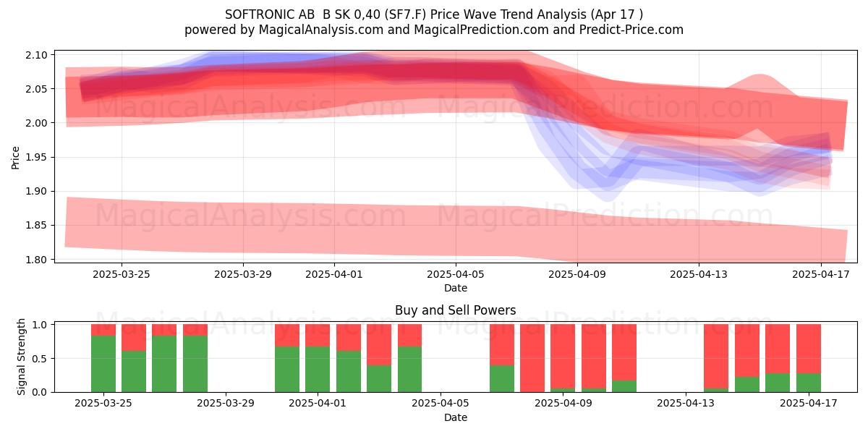Viewport: 868px width, 434px height.
Task: Click the 2025-03-25 tick on the price chart
Action: point(122,274)
